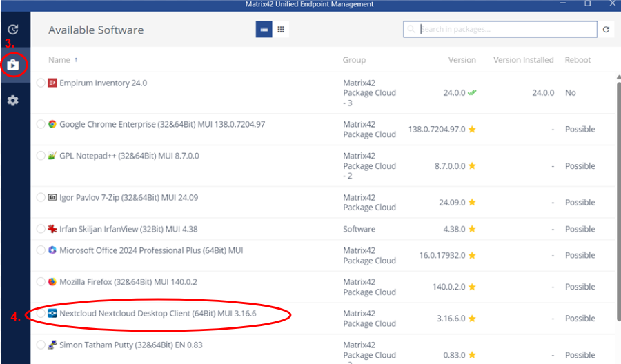Image resolution: width=621 pixels, height=364 pixels.
Task: Click the Nextcloud package icon
Action: click(52, 314)
